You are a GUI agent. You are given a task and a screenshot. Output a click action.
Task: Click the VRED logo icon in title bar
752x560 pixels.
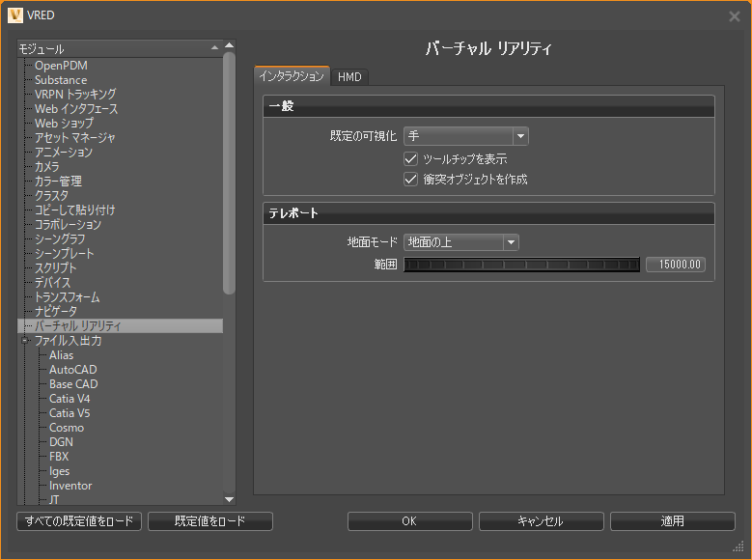pos(15,15)
